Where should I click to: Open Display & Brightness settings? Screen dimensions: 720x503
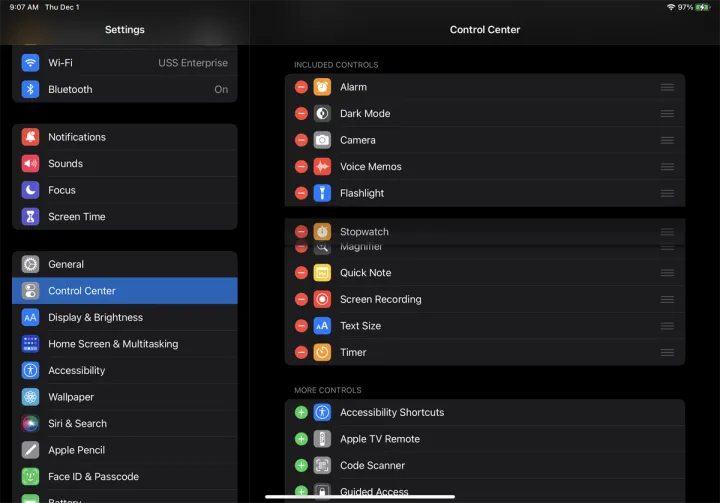coord(125,317)
